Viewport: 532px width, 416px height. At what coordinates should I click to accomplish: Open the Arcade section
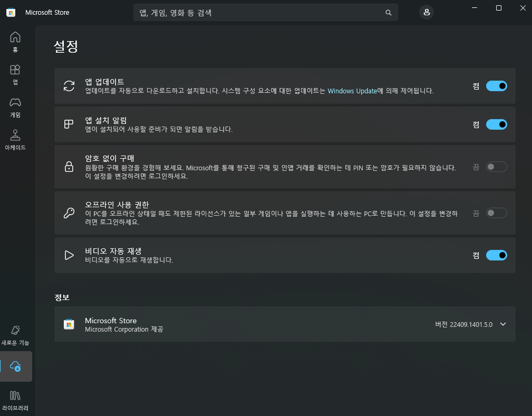click(x=15, y=140)
